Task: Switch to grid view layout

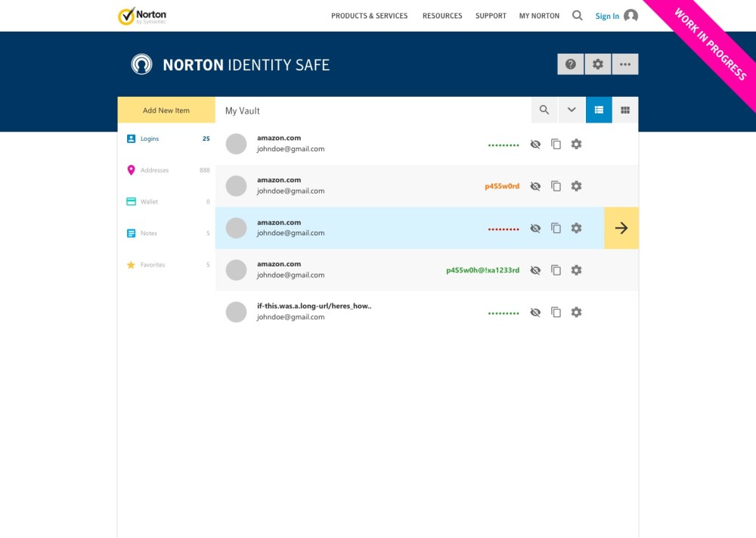Action: coord(625,110)
